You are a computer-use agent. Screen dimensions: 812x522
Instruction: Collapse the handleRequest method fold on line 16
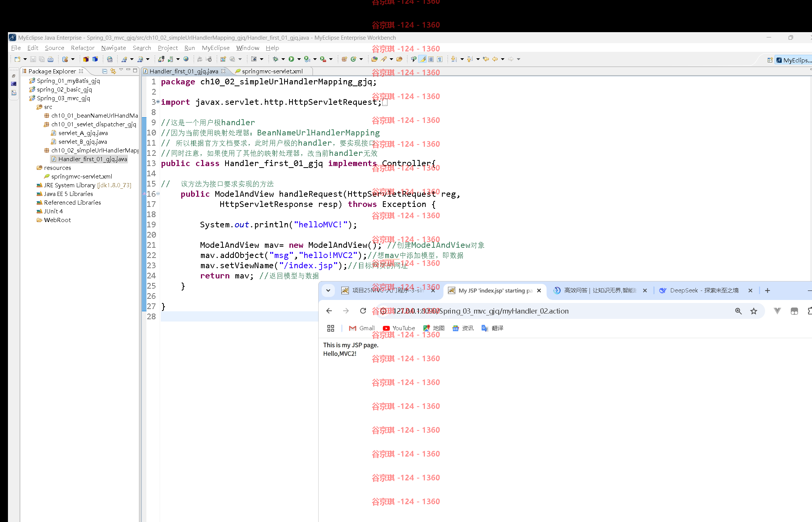158,194
